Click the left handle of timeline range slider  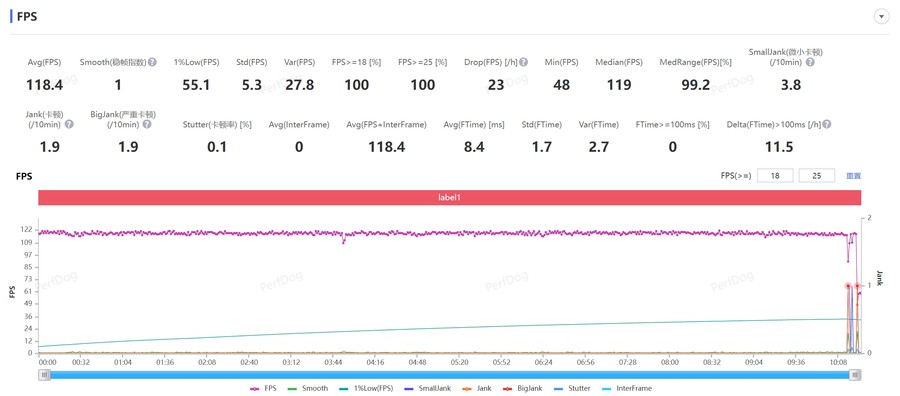click(44, 375)
